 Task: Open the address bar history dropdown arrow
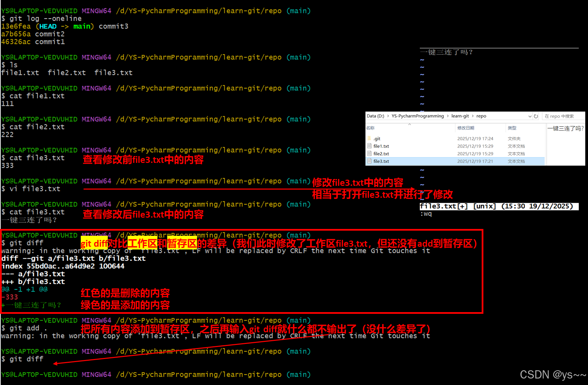pos(530,116)
